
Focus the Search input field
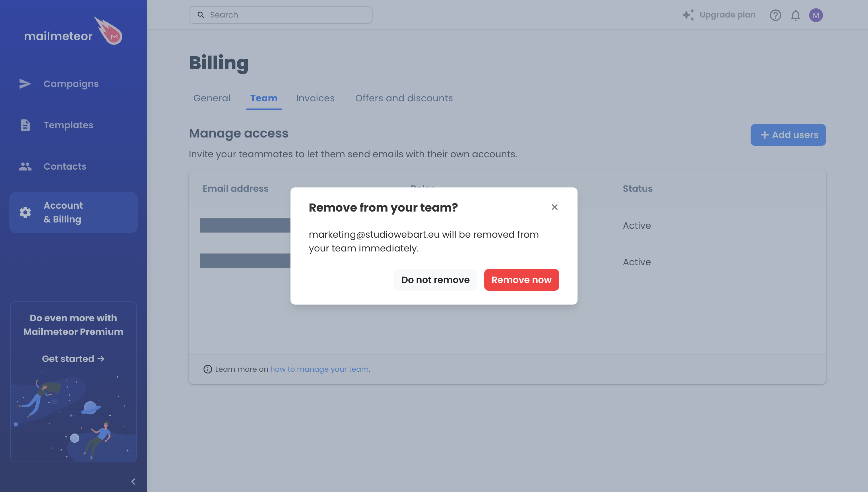tap(280, 15)
